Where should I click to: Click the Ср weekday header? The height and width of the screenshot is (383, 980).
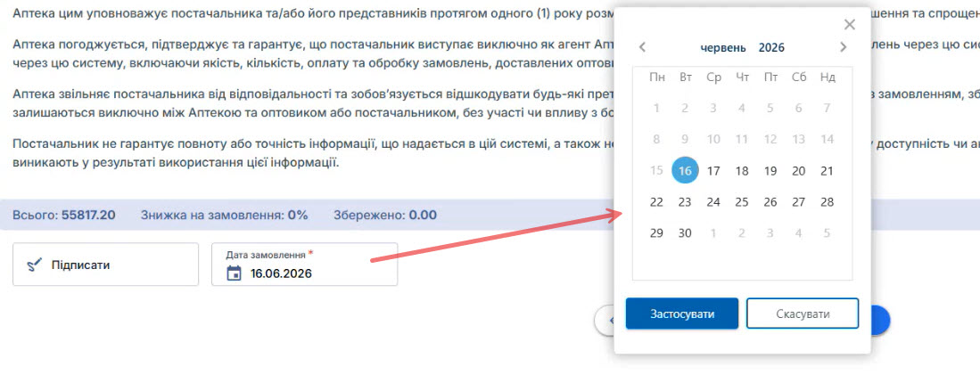click(713, 77)
